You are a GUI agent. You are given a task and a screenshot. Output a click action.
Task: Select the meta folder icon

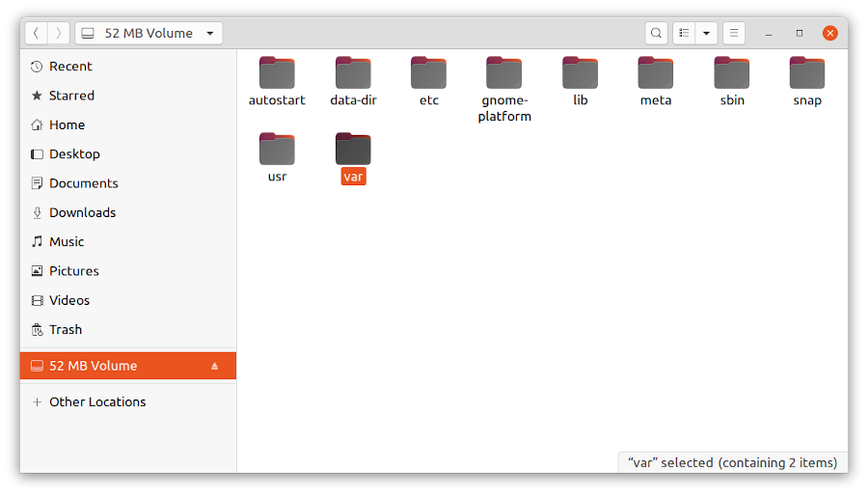[656, 72]
